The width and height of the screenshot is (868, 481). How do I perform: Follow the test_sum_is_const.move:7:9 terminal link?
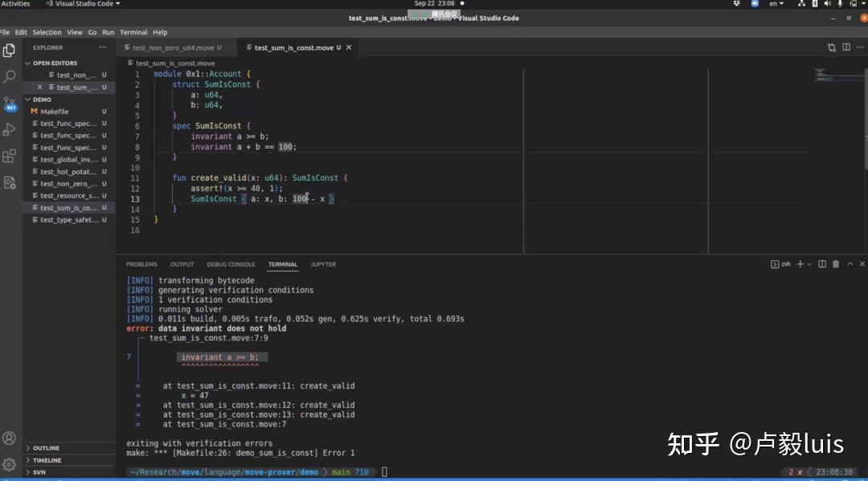[x=209, y=338]
